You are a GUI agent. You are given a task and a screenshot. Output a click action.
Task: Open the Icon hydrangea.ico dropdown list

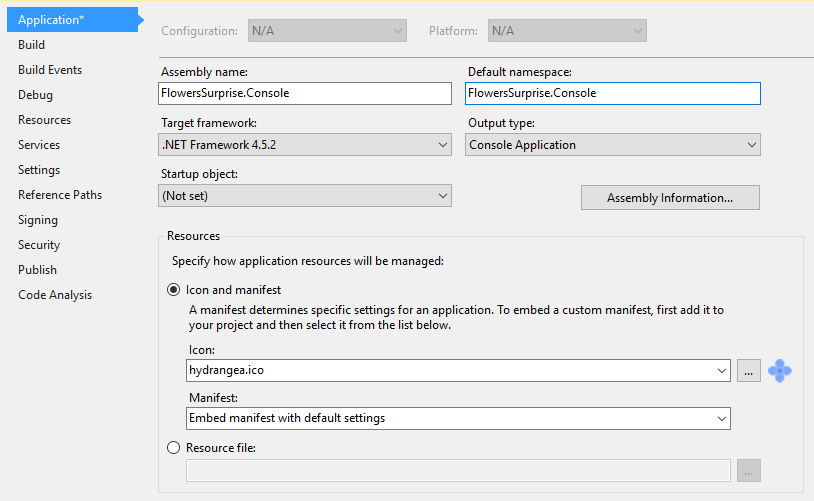click(x=458, y=371)
